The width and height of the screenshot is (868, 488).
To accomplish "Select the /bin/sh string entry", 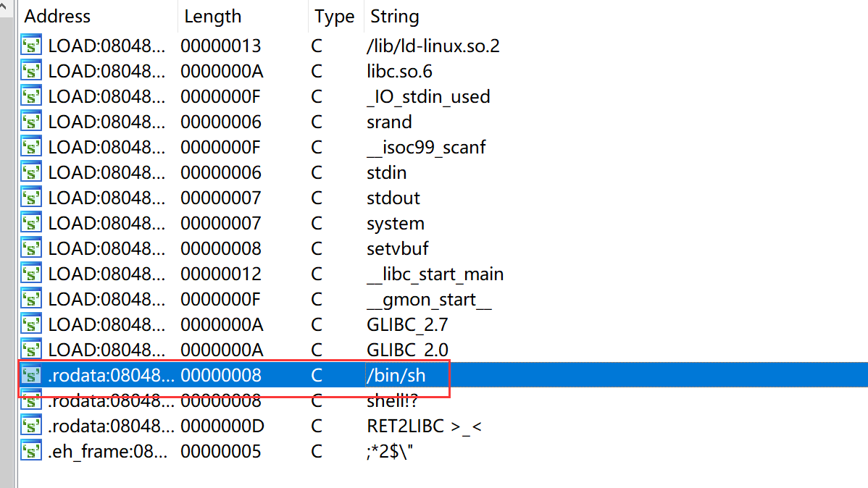I will pos(396,376).
